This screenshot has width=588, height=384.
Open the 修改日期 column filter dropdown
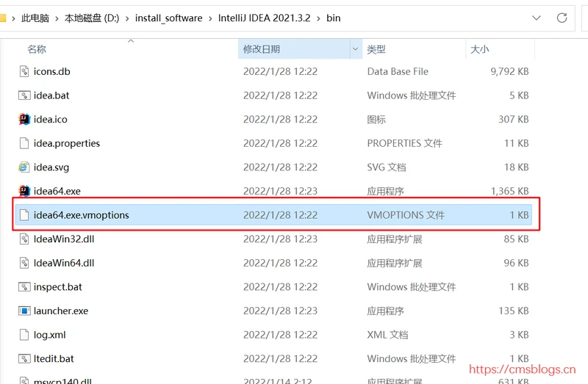click(355, 49)
